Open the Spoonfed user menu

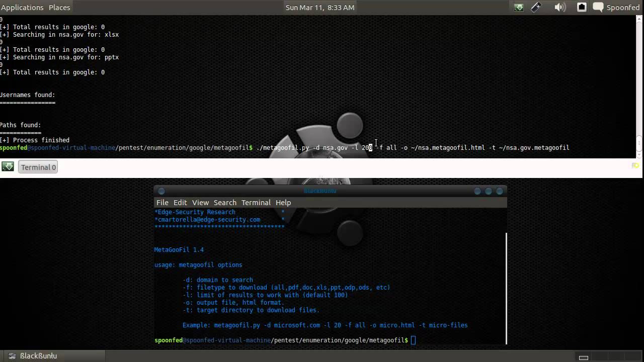pos(623,8)
